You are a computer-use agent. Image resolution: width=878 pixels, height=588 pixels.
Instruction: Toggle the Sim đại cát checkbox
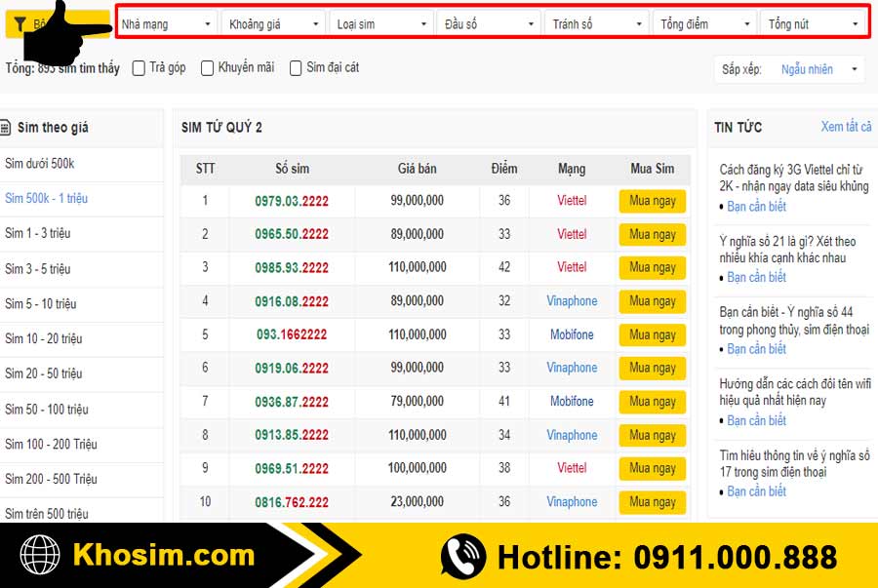pos(296,68)
